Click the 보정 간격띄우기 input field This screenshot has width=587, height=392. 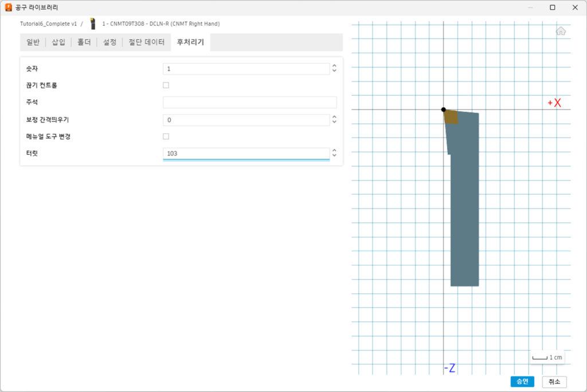[246, 120]
